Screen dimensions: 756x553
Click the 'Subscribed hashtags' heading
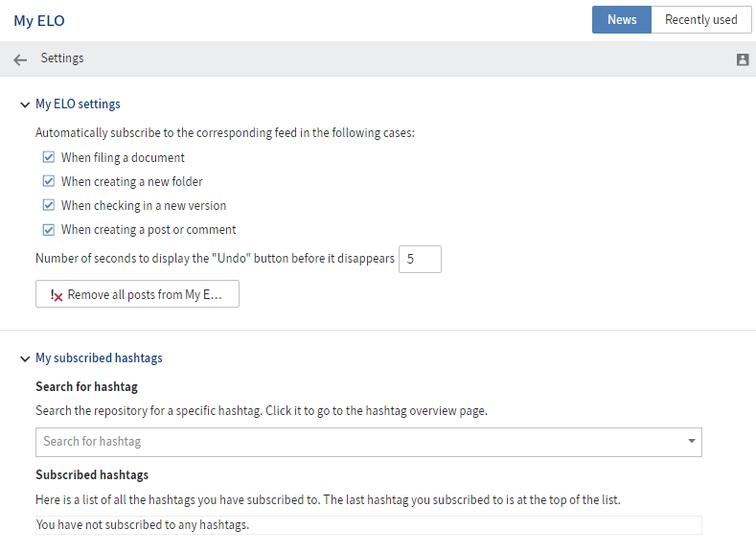point(92,475)
